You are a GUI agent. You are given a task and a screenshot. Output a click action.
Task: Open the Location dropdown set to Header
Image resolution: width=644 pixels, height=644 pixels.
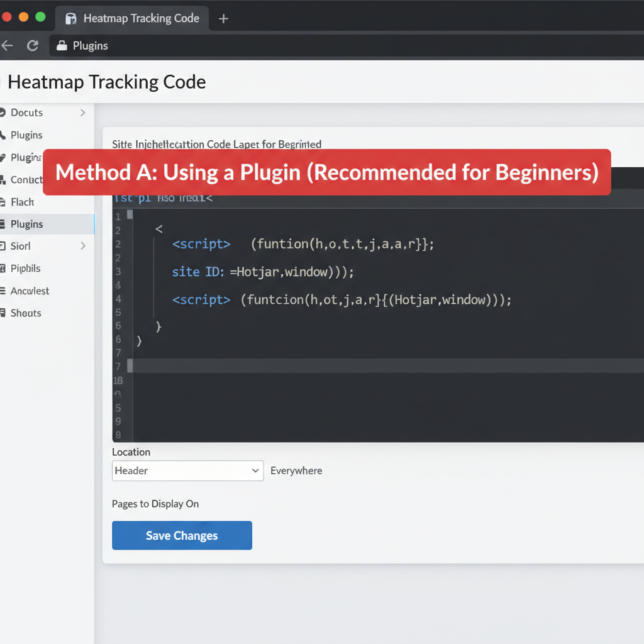187,470
